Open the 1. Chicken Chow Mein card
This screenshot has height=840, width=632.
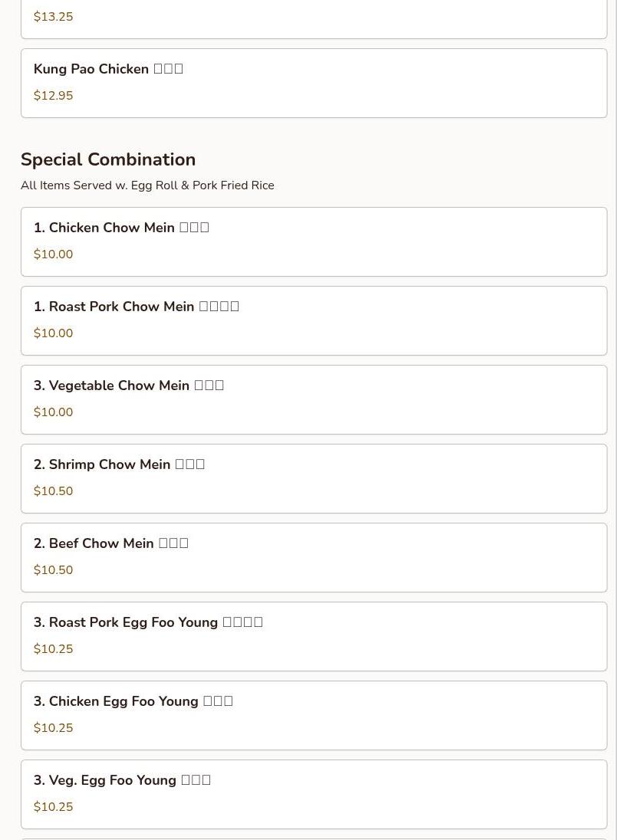coord(314,241)
